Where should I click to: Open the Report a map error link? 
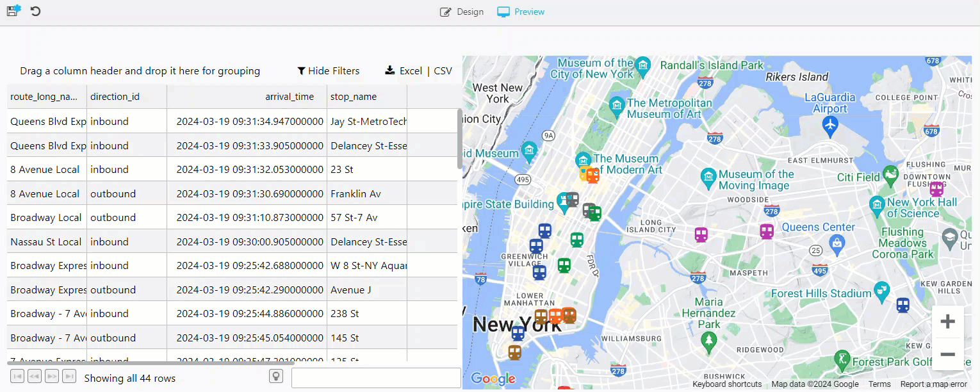click(x=933, y=384)
